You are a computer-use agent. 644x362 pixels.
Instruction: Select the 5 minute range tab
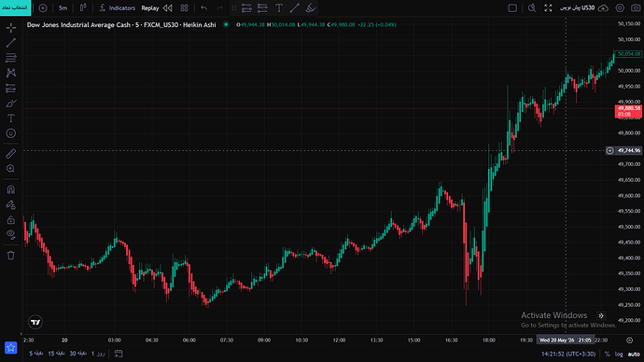tap(36, 354)
